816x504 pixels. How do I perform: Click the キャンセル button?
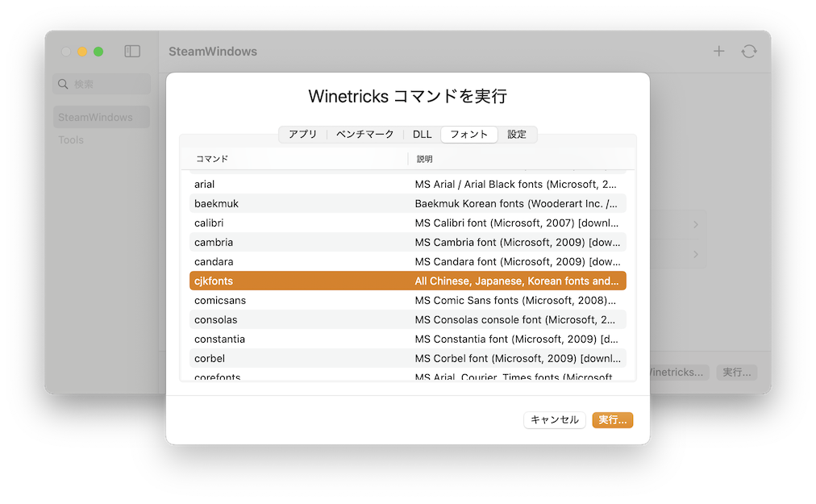[x=554, y=419]
